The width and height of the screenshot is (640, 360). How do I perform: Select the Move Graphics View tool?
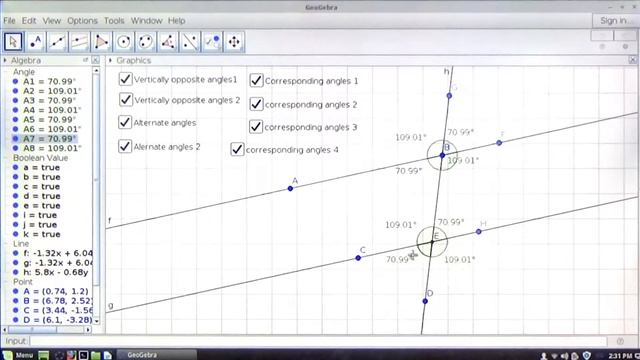[x=234, y=42]
